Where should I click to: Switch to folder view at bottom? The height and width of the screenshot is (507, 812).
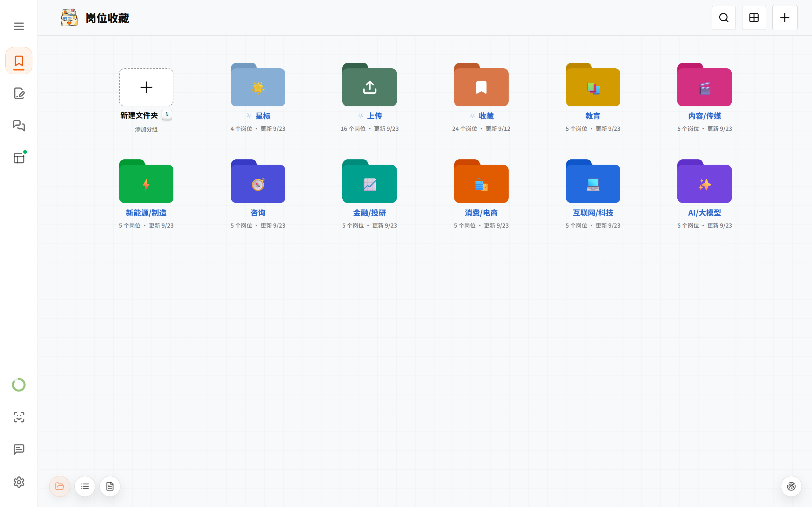(60, 486)
